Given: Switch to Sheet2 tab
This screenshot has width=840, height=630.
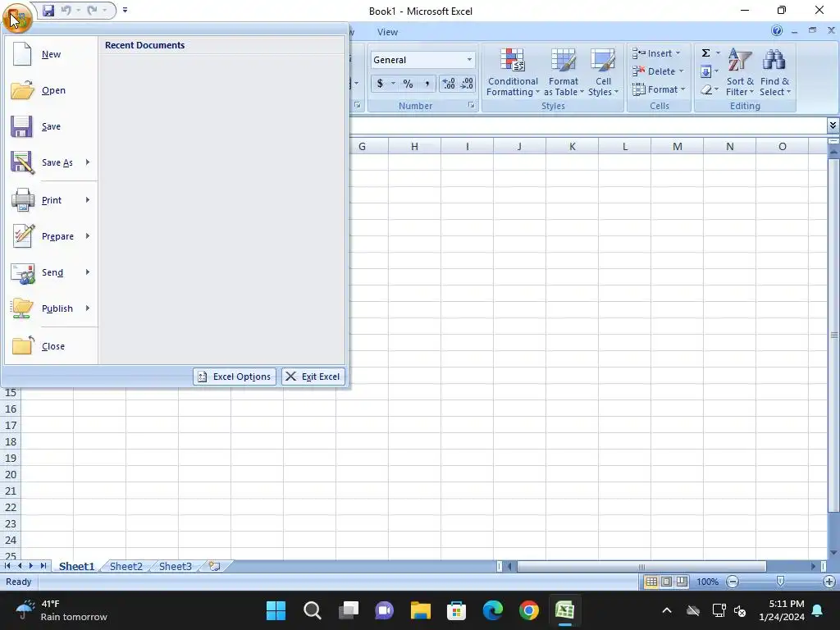Looking at the screenshot, I should point(126,566).
